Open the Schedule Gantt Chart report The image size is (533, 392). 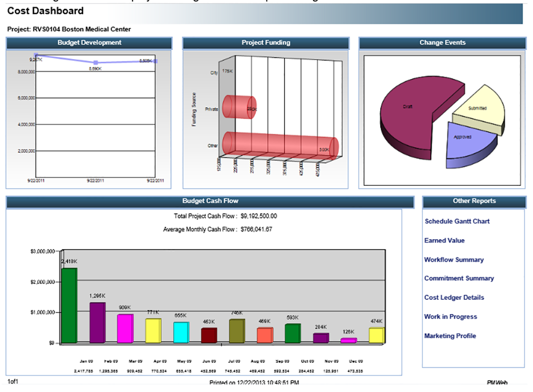click(x=457, y=221)
